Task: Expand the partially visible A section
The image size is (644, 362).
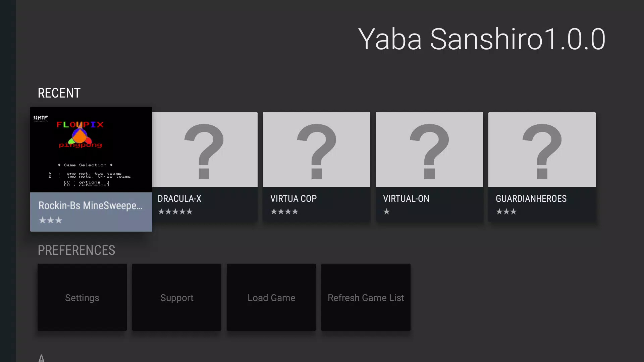Action: (x=41, y=357)
